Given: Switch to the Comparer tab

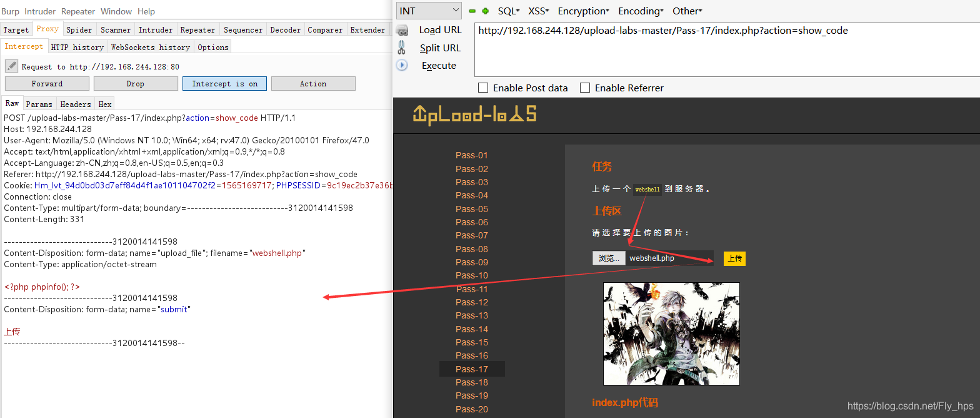Looking at the screenshot, I should pos(326,29).
